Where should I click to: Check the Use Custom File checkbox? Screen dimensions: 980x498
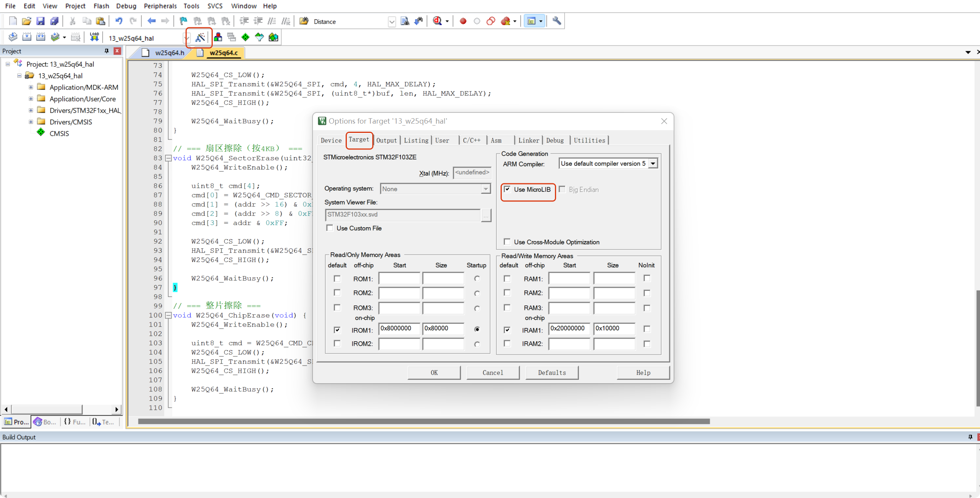tap(330, 228)
